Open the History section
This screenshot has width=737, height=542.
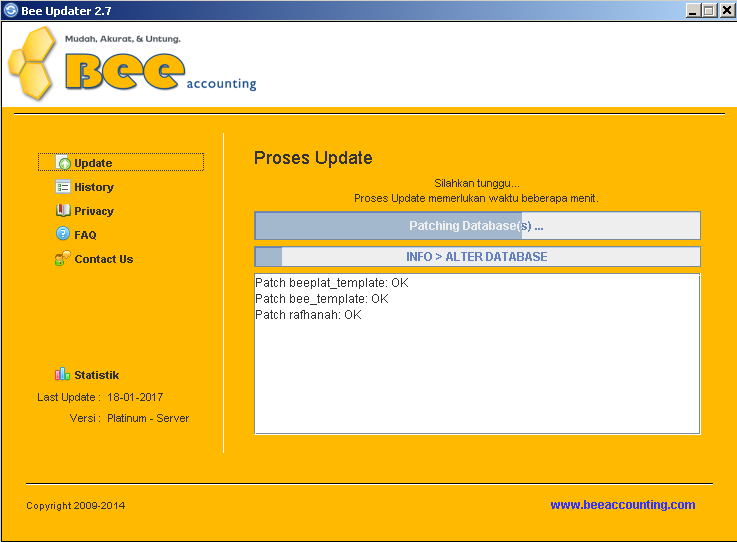tap(94, 187)
